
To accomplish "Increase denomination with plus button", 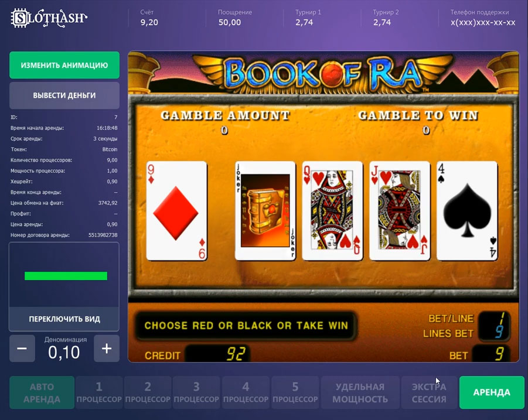I will [x=107, y=349].
